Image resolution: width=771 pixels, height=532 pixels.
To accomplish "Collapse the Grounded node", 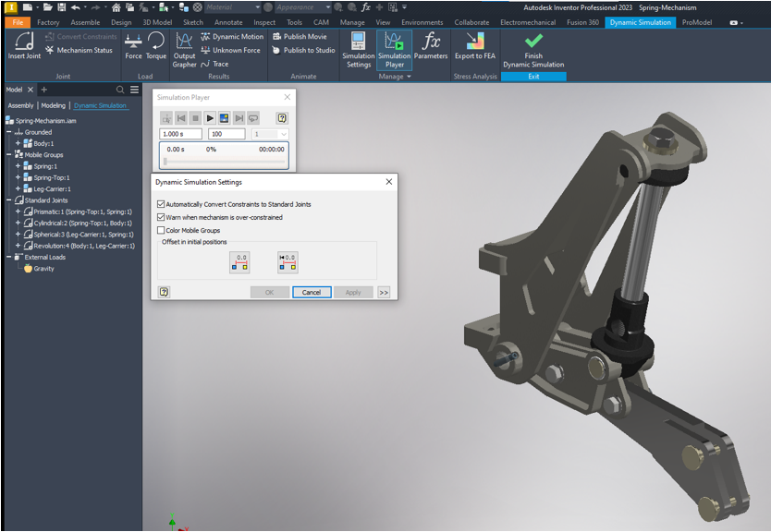I will [9, 132].
